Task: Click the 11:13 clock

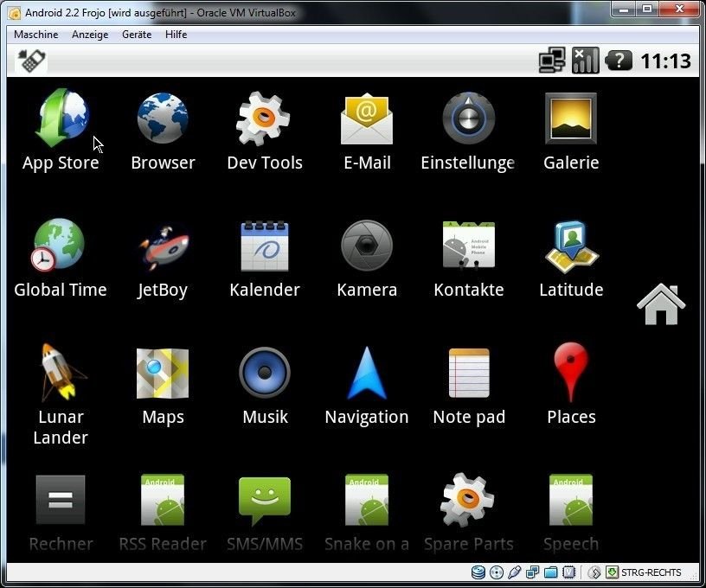Action: [665, 61]
